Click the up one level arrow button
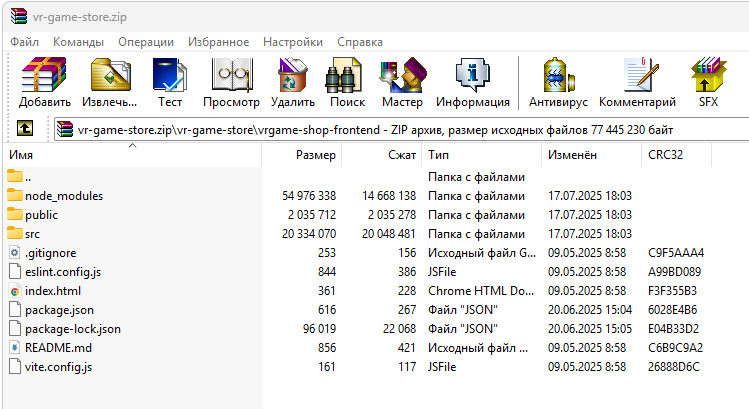 (x=26, y=129)
